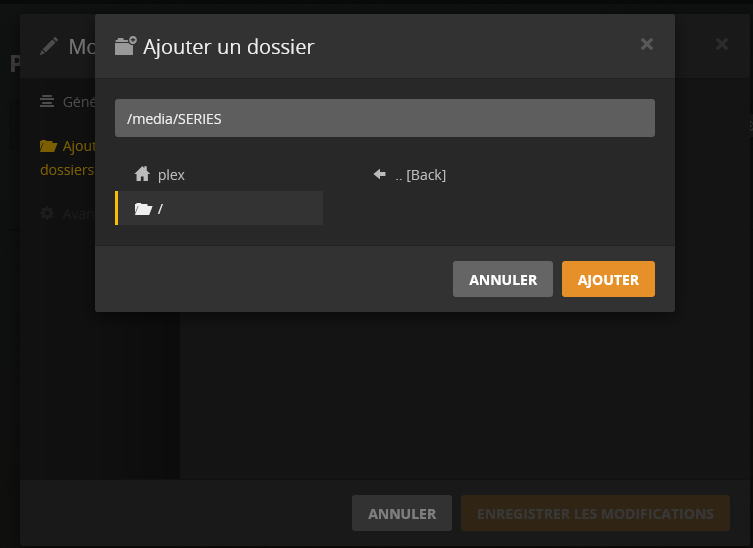
Task: Click the Général list icon in sidebar
Action: point(47,101)
